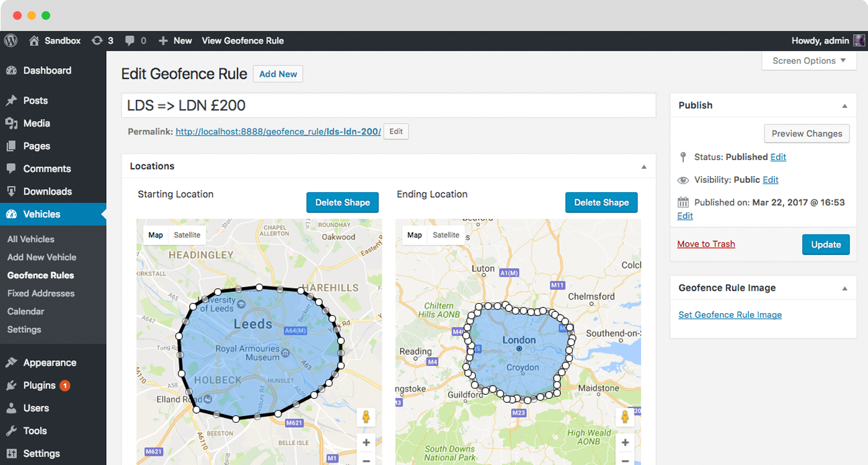Click the London city label on map
This screenshot has width=868, height=465.
click(519, 340)
